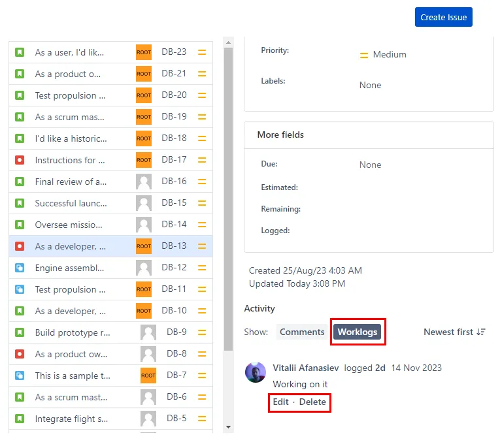Select issue DB-20 key

(174, 95)
